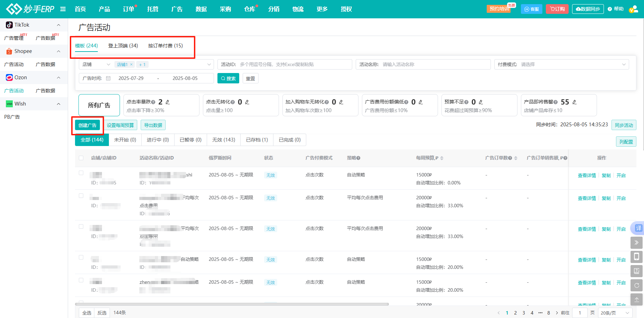Click the 同步活动 button

tap(624, 125)
